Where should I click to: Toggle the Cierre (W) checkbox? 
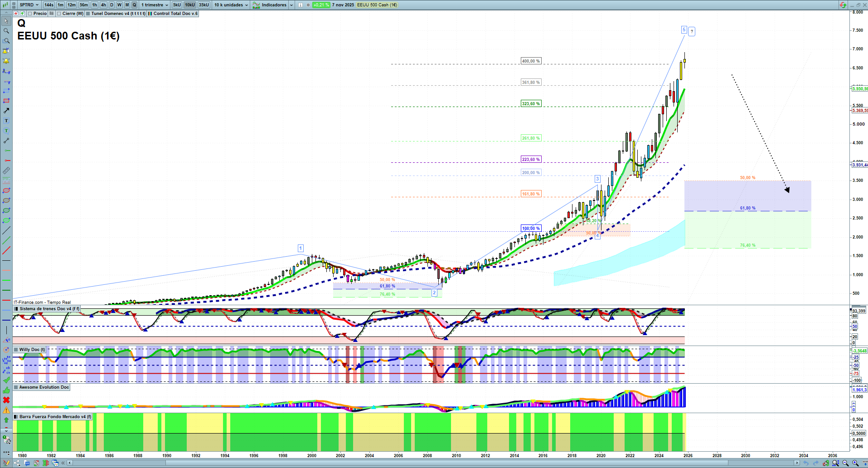pyautogui.click(x=59, y=14)
